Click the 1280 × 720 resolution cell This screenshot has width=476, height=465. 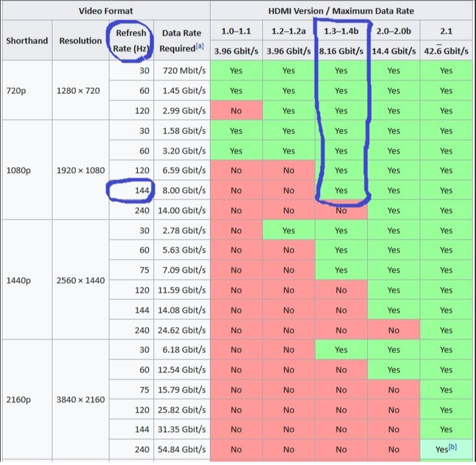[x=80, y=91]
